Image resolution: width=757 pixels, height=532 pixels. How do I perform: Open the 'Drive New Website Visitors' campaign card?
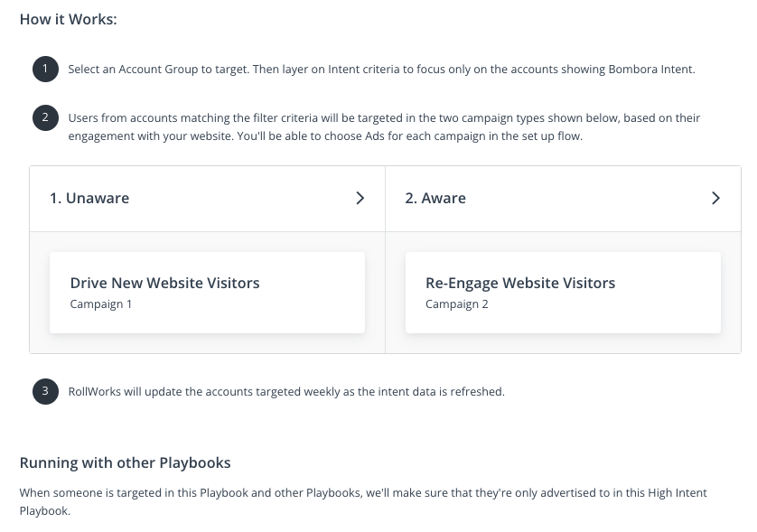tap(207, 292)
